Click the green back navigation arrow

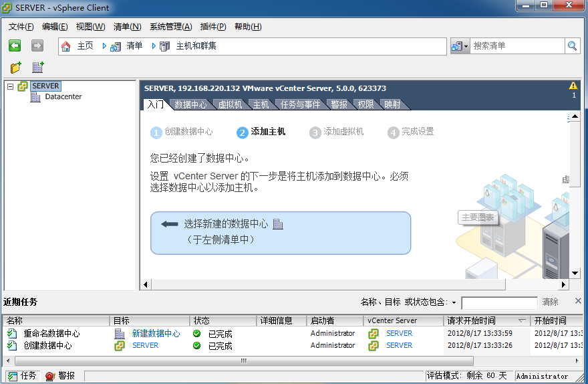(x=15, y=45)
